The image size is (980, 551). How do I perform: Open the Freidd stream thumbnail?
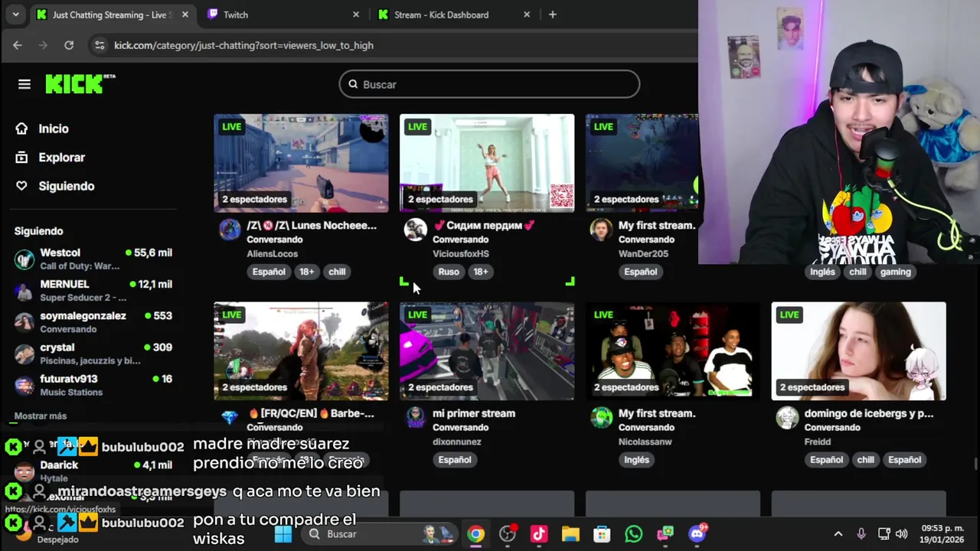click(859, 350)
